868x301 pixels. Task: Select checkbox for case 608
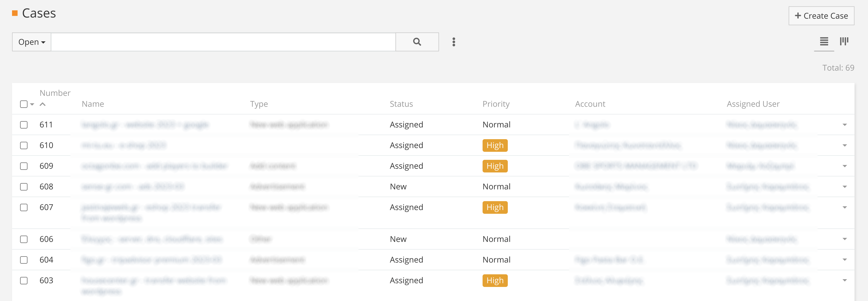tap(23, 187)
